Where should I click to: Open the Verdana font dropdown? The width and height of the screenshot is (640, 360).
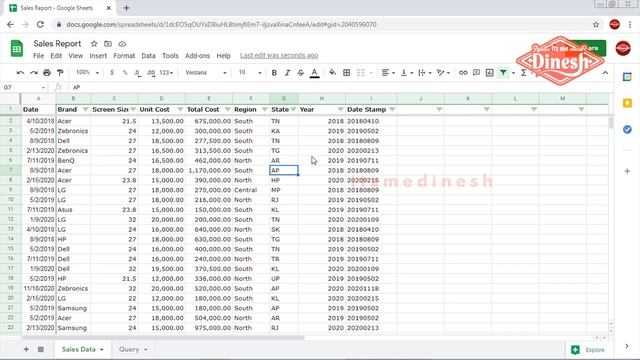(206, 73)
